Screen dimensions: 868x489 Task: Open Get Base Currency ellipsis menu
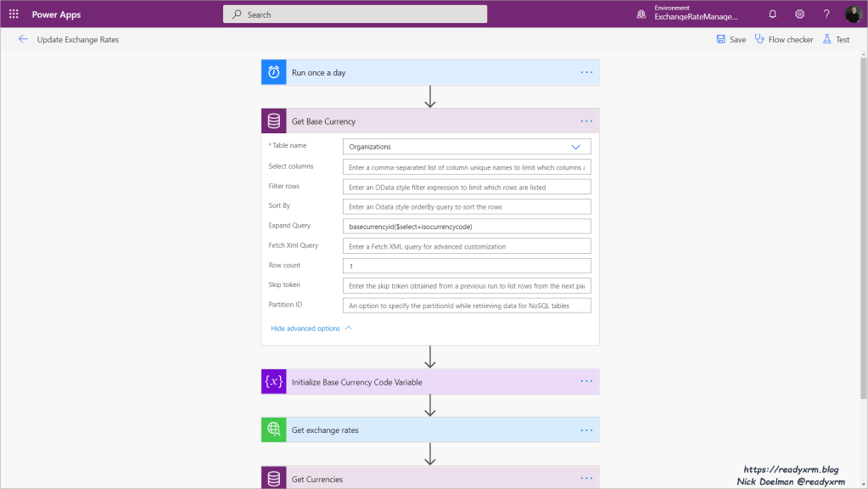click(x=586, y=121)
